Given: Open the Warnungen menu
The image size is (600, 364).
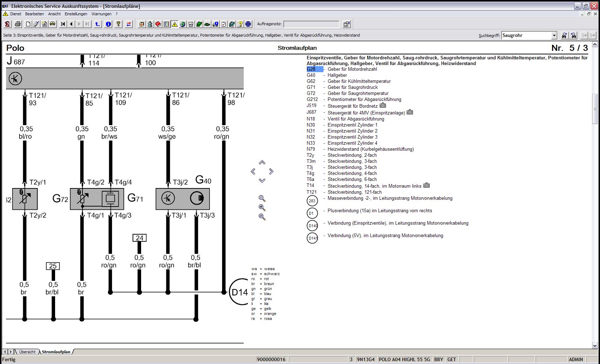Looking at the screenshot, I should pyautogui.click(x=101, y=14).
